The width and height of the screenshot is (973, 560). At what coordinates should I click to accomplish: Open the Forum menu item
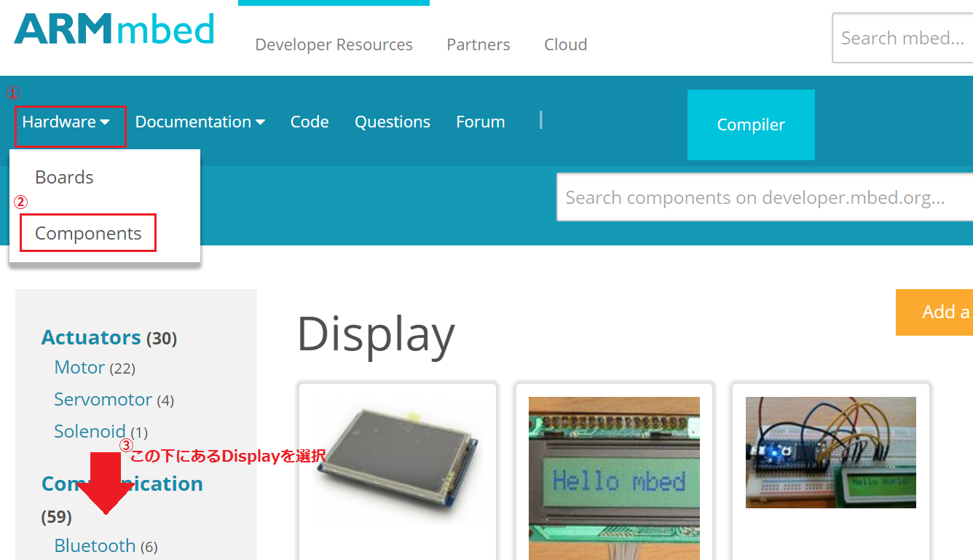click(x=481, y=122)
